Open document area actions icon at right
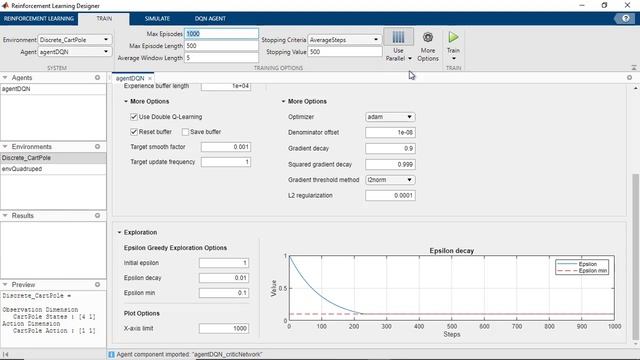This screenshot has height=360, width=640. 629,78
